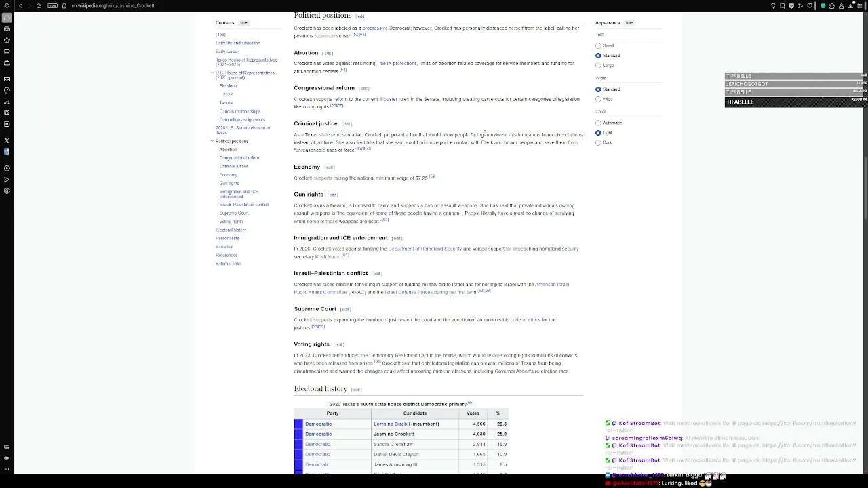This screenshot has height=488, width=868.
Task: Click the JERICHOGOTGOT overlay bar
Action: [796, 84]
